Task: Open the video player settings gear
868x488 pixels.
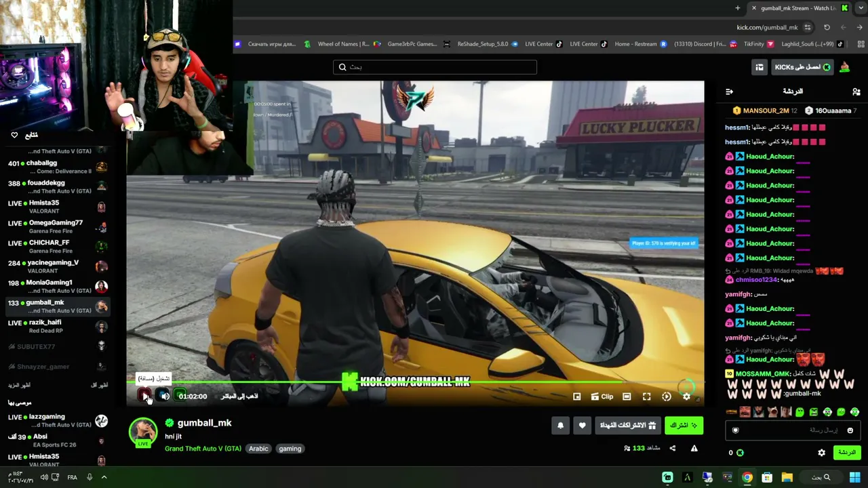Action: point(686,396)
